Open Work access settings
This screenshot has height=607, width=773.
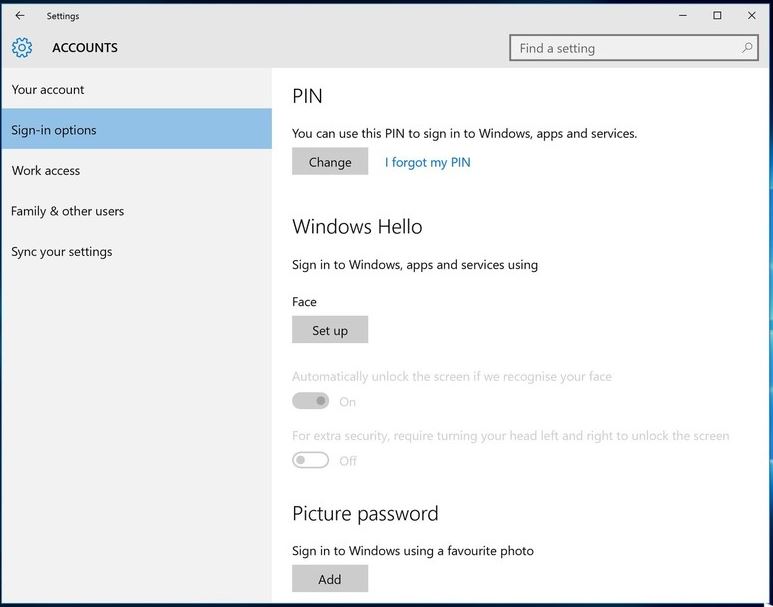[137, 170]
